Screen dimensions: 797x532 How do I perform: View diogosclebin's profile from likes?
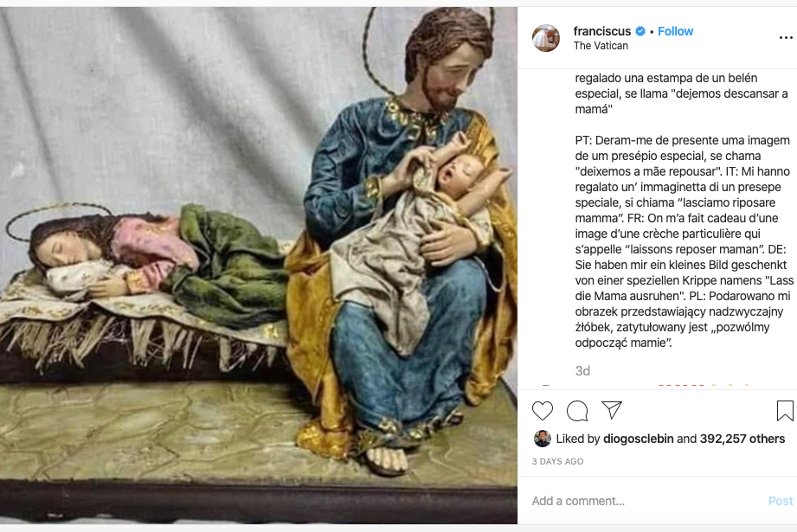pos(638,439)
